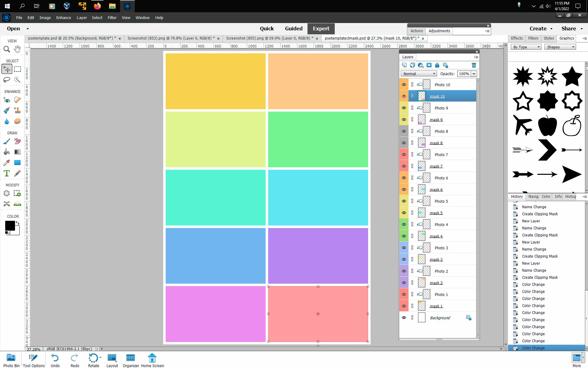This screenshot has width=588, height=368.
Task: Click the create new layer icon
Action: (404, 65)
